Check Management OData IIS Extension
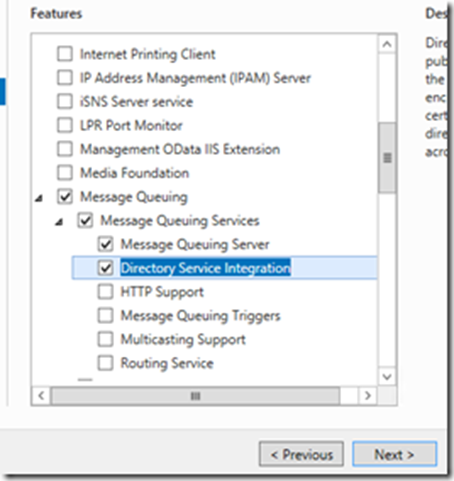Screen dimensions: 454x481 [65, 149]
